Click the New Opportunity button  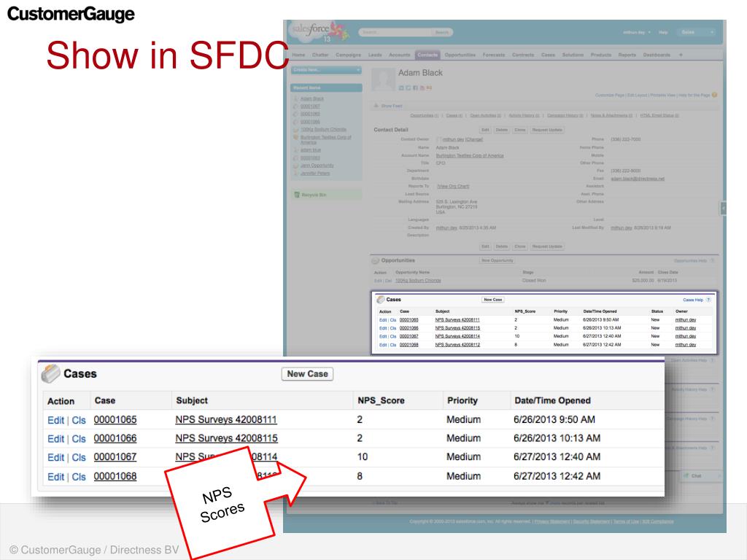tap(497, 260)
